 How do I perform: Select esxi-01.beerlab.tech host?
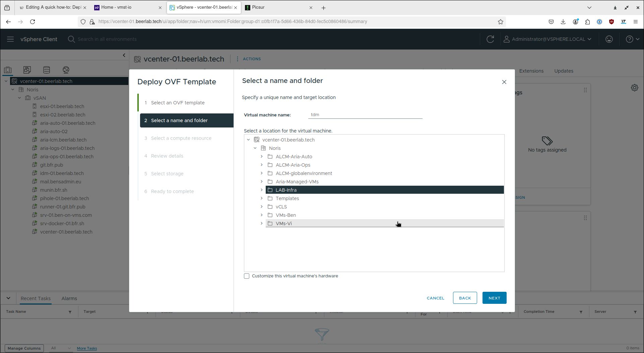62,106
